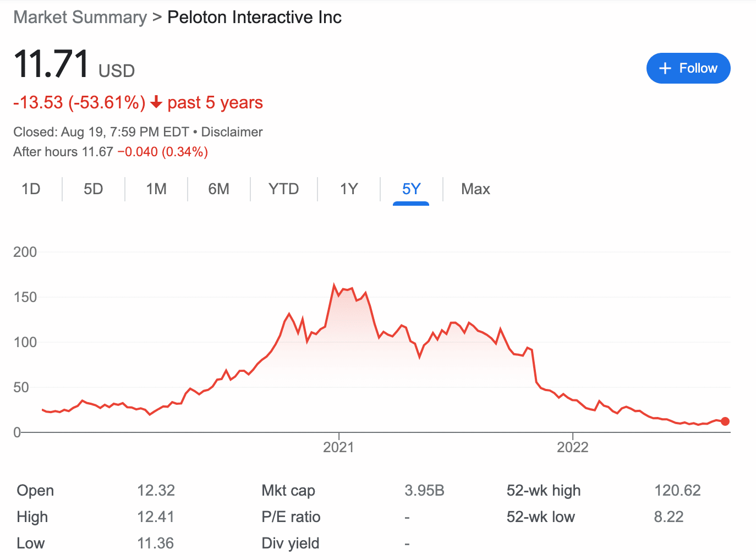
Task: Follow Peloton Interactive stock
Action: coord(688,68)
